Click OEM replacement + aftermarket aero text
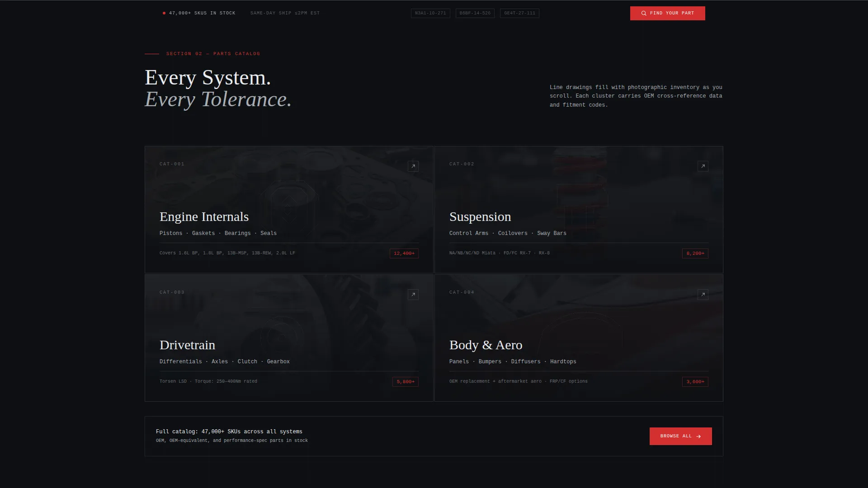The width and height of the screenshot is (868, 488). point(519,381)
